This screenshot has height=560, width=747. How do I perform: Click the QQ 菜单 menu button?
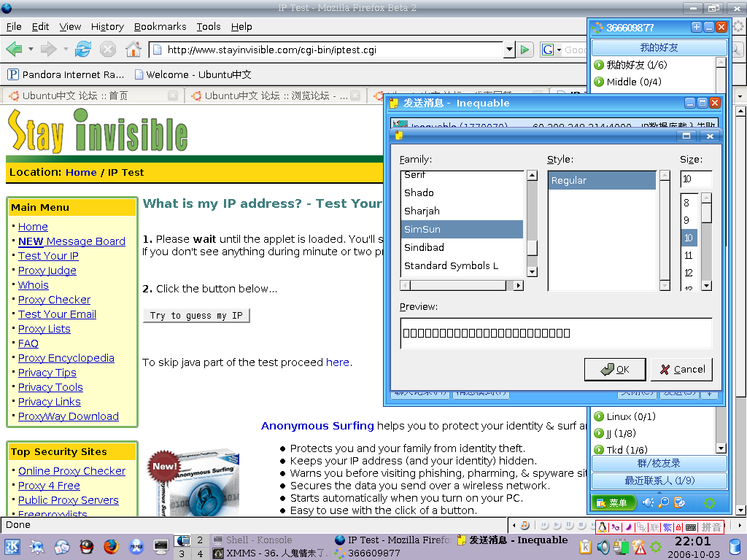614,502
